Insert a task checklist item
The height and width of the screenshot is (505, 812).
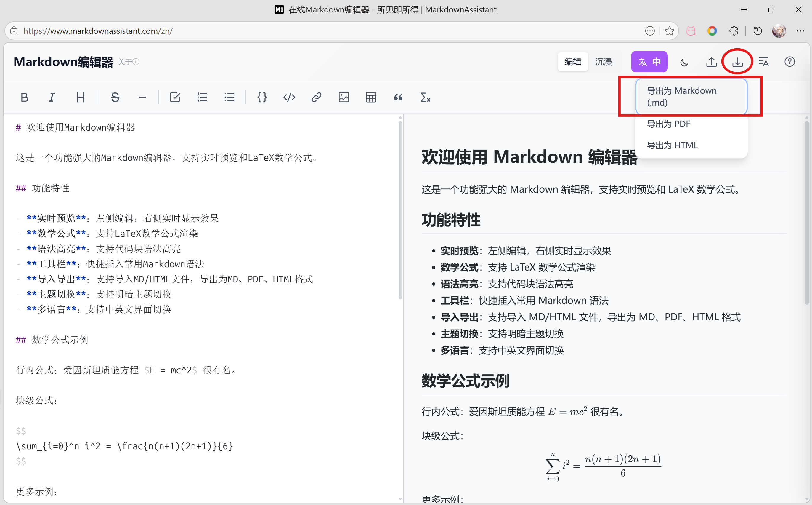point(175,97)
